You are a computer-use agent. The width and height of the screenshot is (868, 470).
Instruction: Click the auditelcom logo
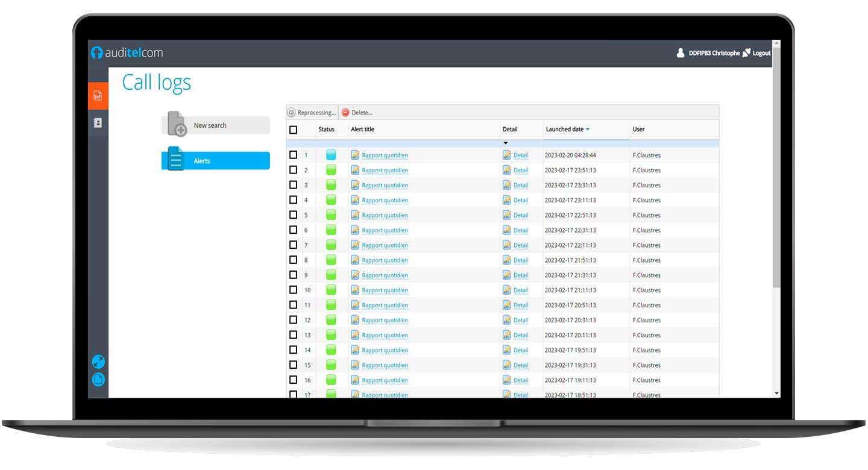click(x=127, y=53)
